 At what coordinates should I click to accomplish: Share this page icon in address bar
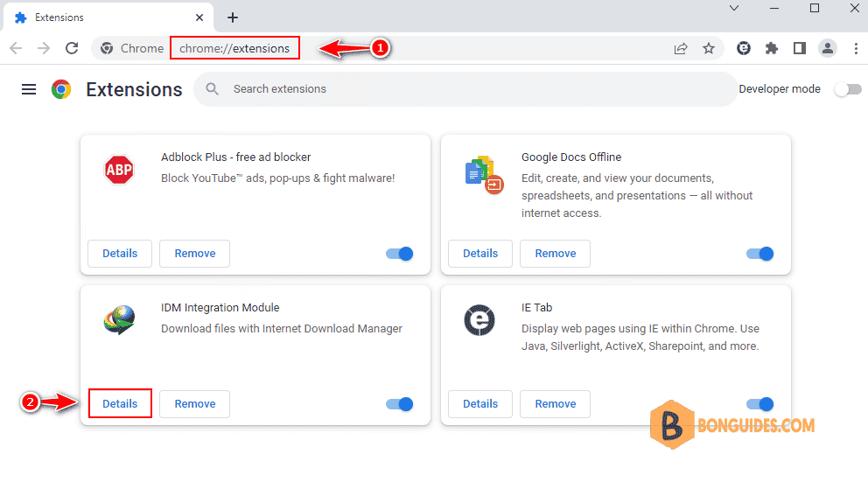click(681, 48)
